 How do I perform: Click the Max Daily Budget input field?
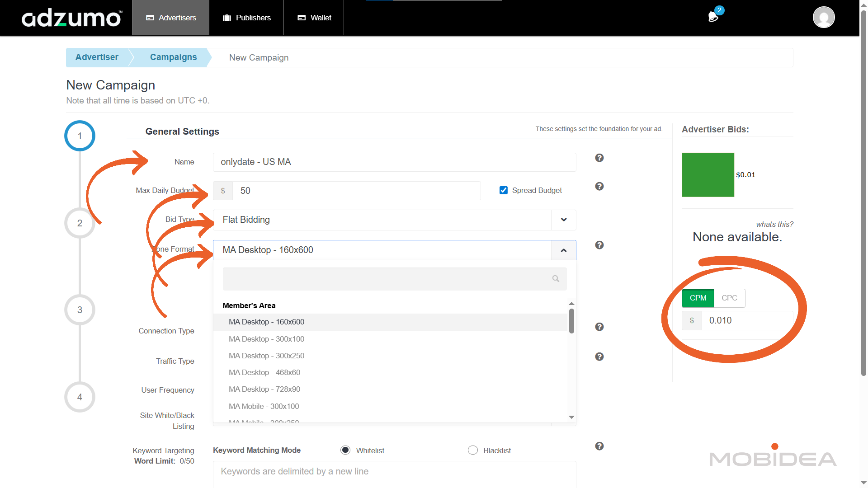click(356, 191)
